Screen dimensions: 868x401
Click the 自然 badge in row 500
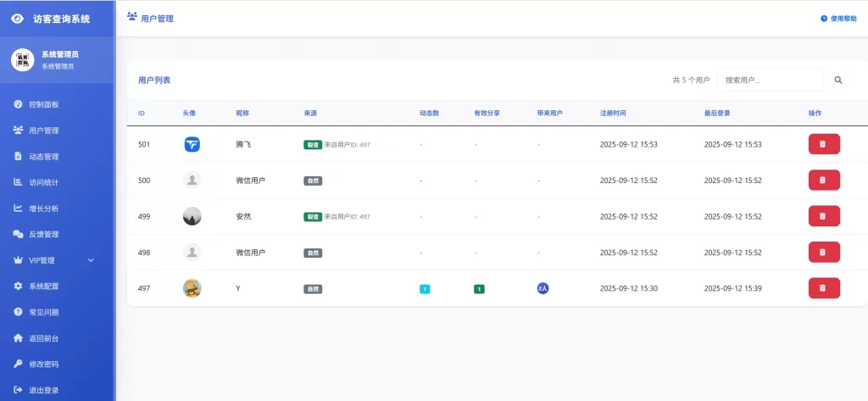[313, 181]
